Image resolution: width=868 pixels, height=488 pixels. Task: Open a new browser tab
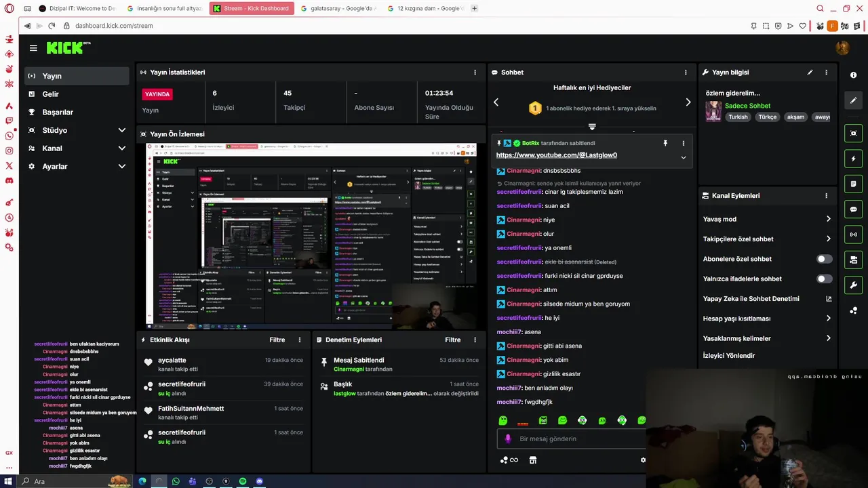tap(475, 9)
